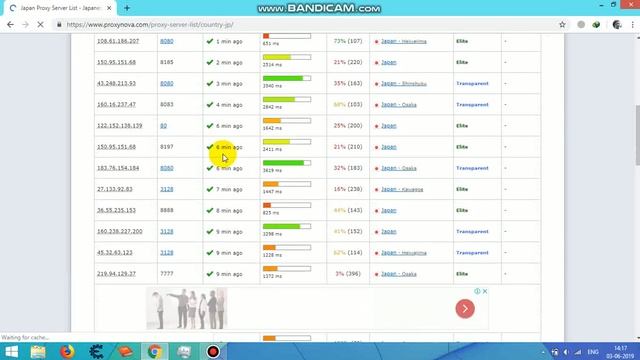This screenshot has width=640, height=360.
Task: Click IP address 36.55.235.153
Action: tap(116, 210)
